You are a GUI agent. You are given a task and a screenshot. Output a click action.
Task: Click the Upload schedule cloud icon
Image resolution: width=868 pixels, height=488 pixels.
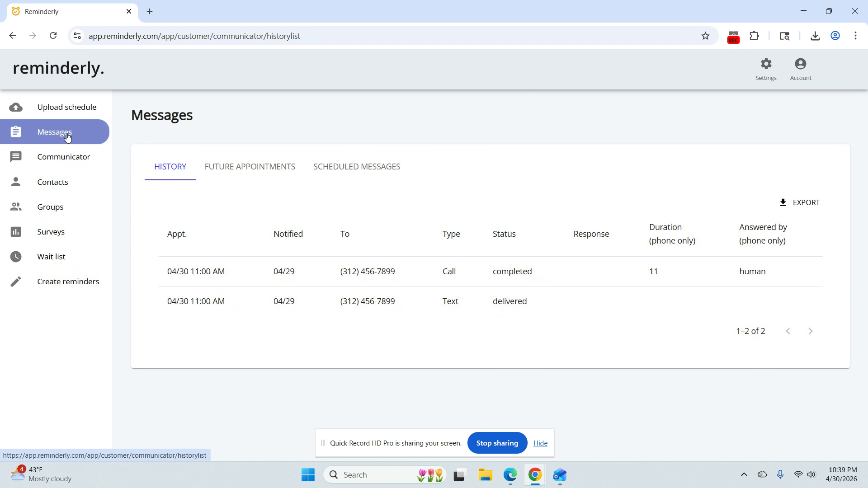(x=16, y=107)
